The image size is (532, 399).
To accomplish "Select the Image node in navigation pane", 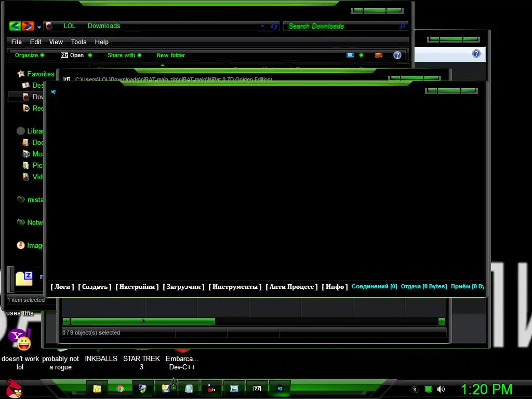I will 30,245.
